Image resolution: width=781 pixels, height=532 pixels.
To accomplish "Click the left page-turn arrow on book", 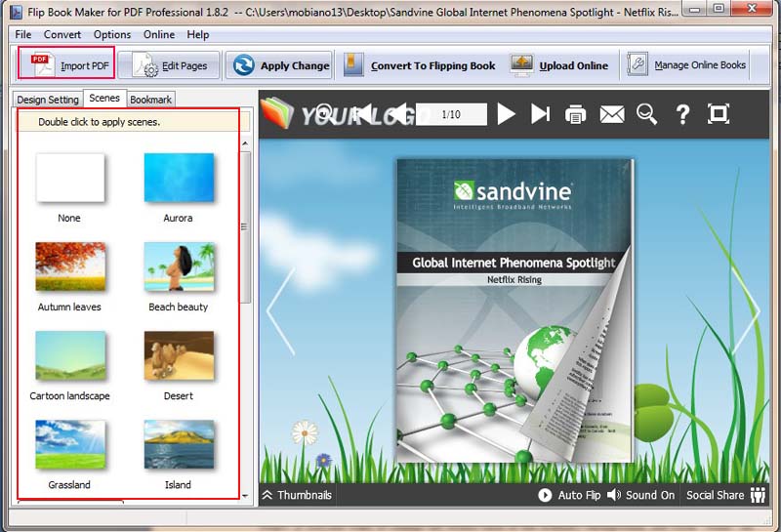I will [280, 311].
